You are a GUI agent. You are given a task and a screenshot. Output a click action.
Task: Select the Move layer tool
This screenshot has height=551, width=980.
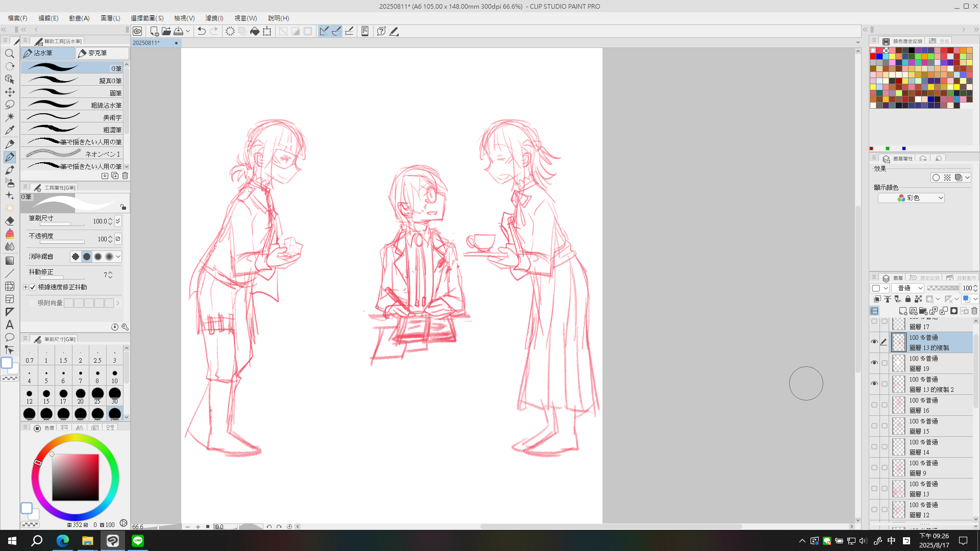[10, 92]
